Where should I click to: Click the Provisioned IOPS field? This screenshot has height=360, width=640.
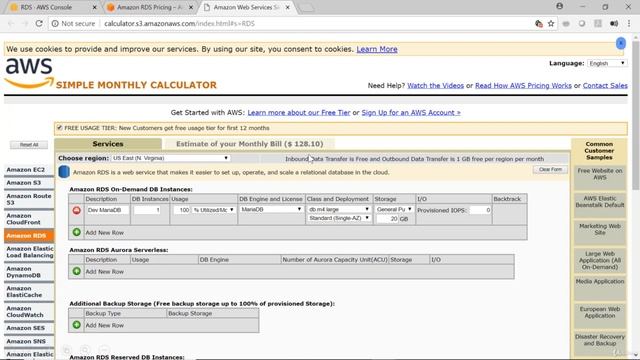pyautogui.click(x=480, y=210)
